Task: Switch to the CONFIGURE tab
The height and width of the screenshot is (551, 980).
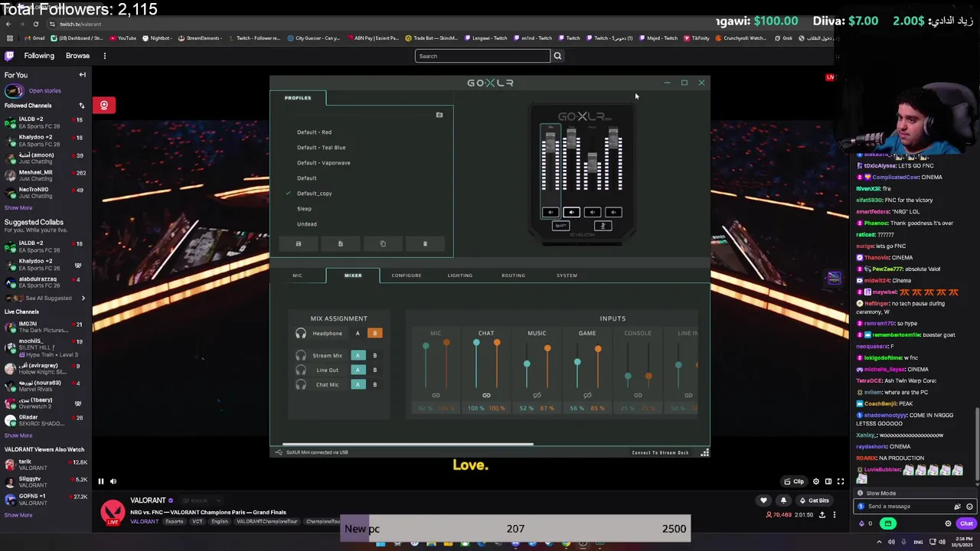Action: coord(407,275)
